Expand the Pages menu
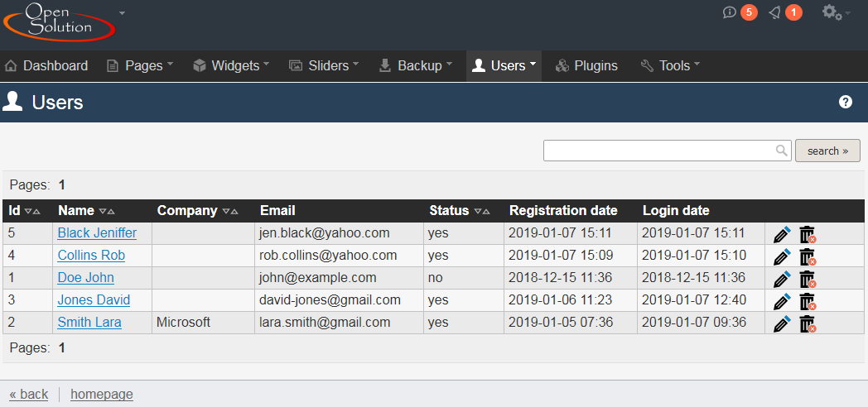Viewport: 868px width, 407px height. pos(139,65)
